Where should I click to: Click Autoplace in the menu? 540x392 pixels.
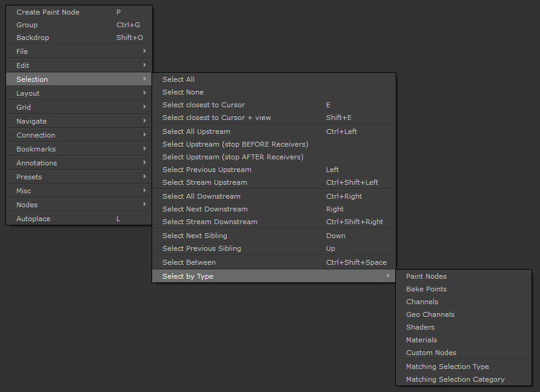[x=33, y=219]
